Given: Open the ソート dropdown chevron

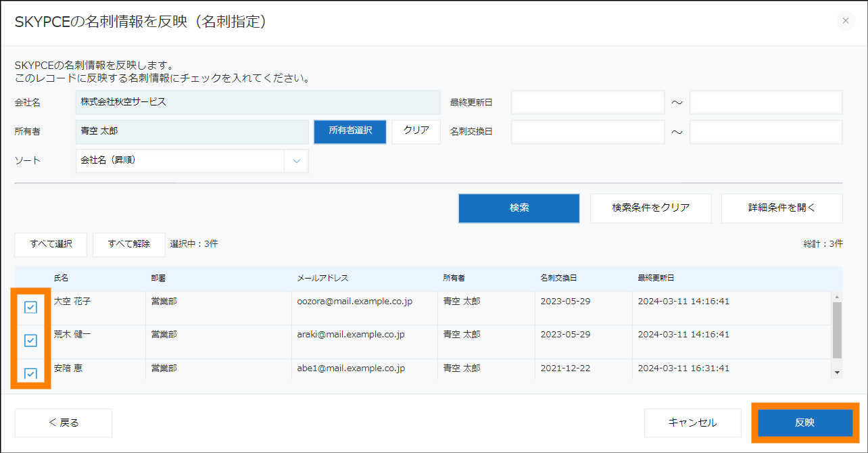Looking at the screenshot, I should pos(296,161).
